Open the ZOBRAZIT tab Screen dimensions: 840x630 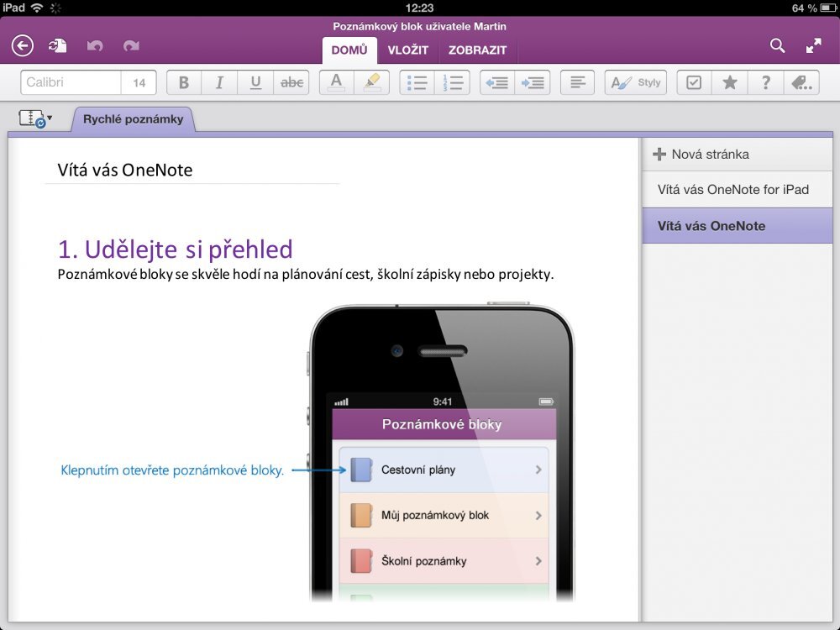click(x=478, y=50)
